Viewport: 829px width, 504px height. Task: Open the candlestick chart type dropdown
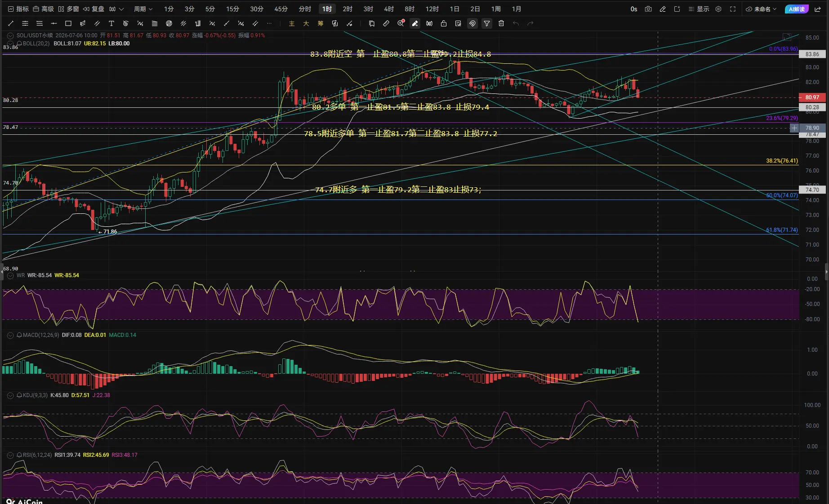coord(116,9)
